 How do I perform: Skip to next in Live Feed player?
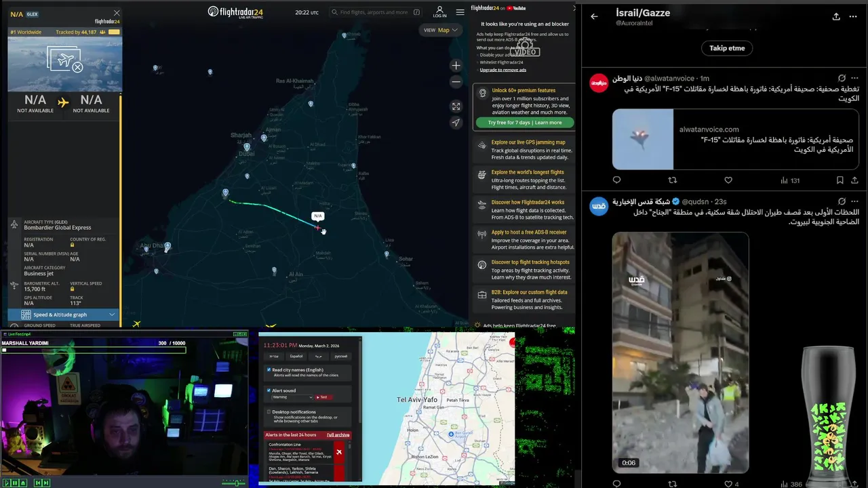click(45, 483)
